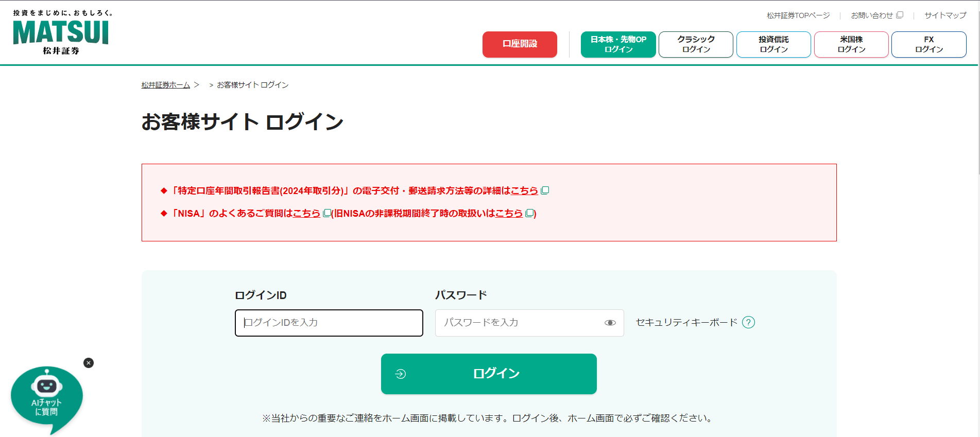Focus the ログインID input field
980x437 pixels.
[x=329, y=323]
